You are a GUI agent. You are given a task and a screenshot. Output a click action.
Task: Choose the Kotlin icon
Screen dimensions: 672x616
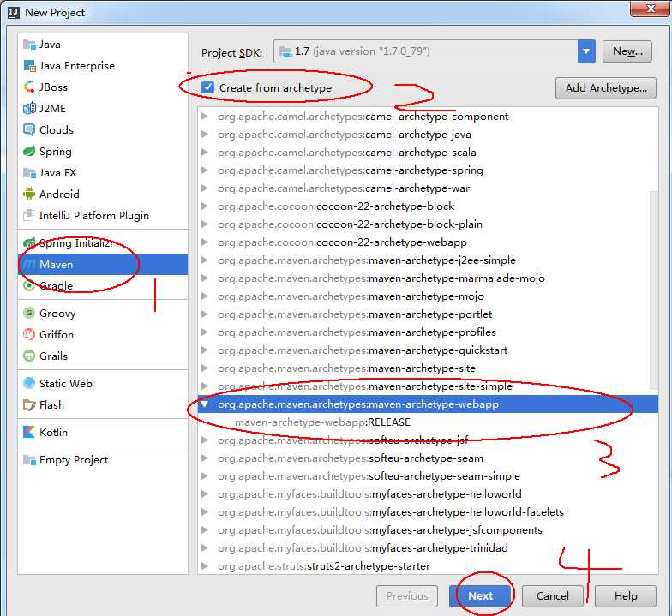coord(29,432)
